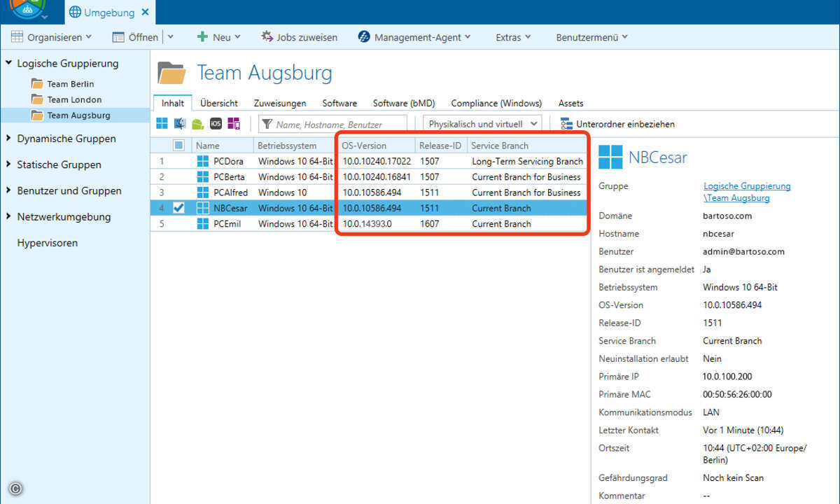Image resolution: width=840 pixels, height=504 pixels.
Task: Select the PCAlfred row name
Action: [231, 192]
